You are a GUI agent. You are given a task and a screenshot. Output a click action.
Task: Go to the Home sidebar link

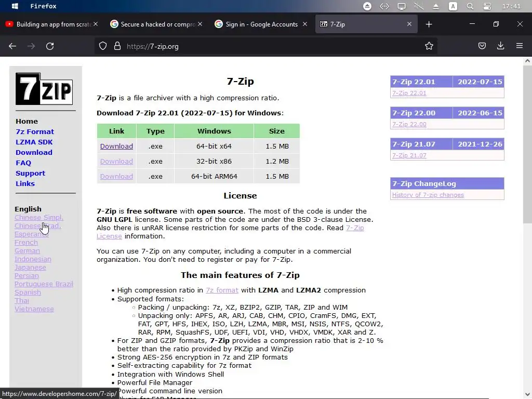(27, 121)
